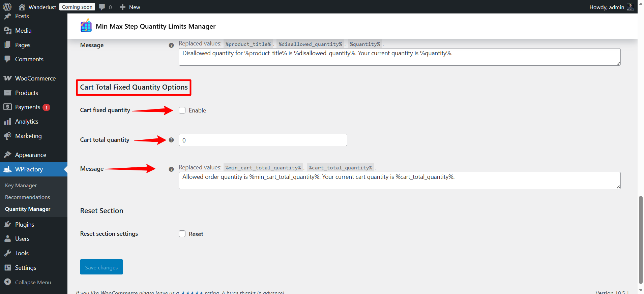This screenshot has width=644, height=294.
Task: Click the Reset Section heading
Action: (x=102, y=211)
